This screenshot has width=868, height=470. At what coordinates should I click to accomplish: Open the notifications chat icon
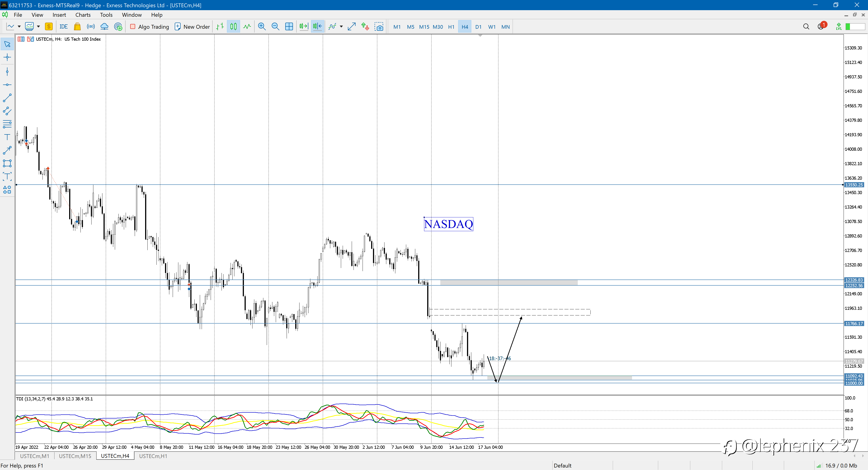pos(821,27)
